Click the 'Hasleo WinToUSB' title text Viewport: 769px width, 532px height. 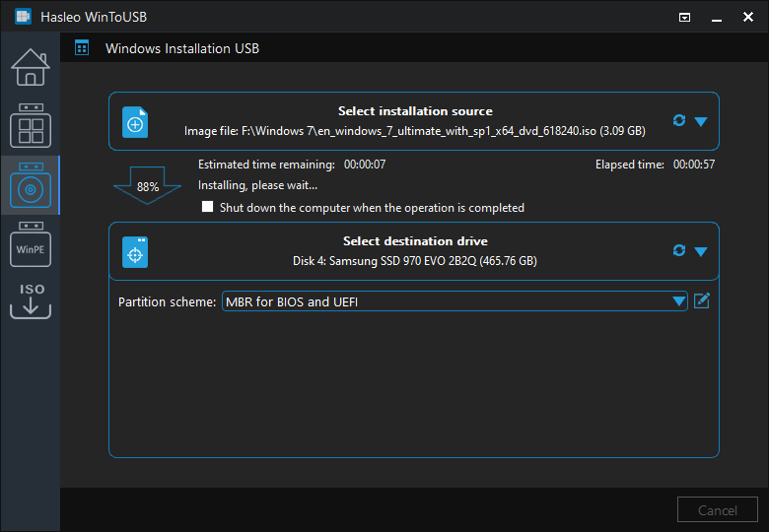click(94, 17)
